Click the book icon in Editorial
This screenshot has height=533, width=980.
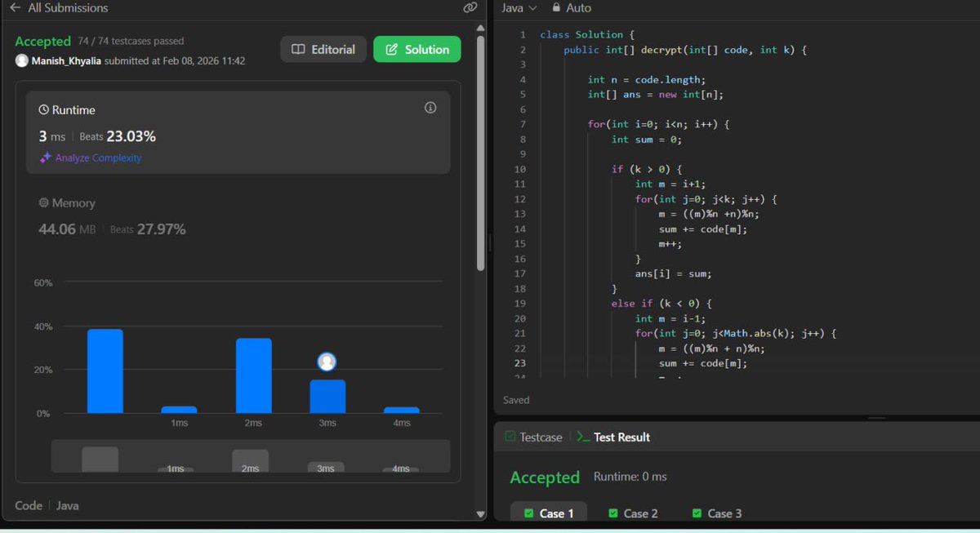click(x=298, y=49)
